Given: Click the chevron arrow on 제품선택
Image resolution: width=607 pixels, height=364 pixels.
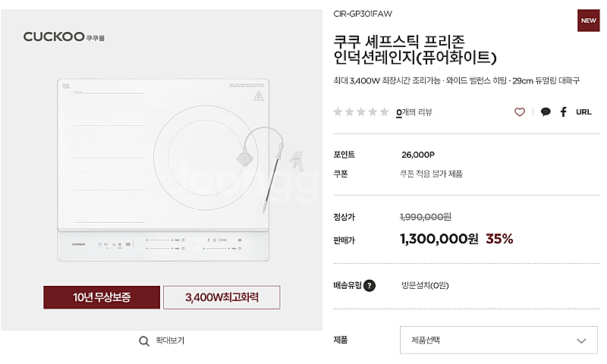Looking at the screenshot, I should click(582, 340).
